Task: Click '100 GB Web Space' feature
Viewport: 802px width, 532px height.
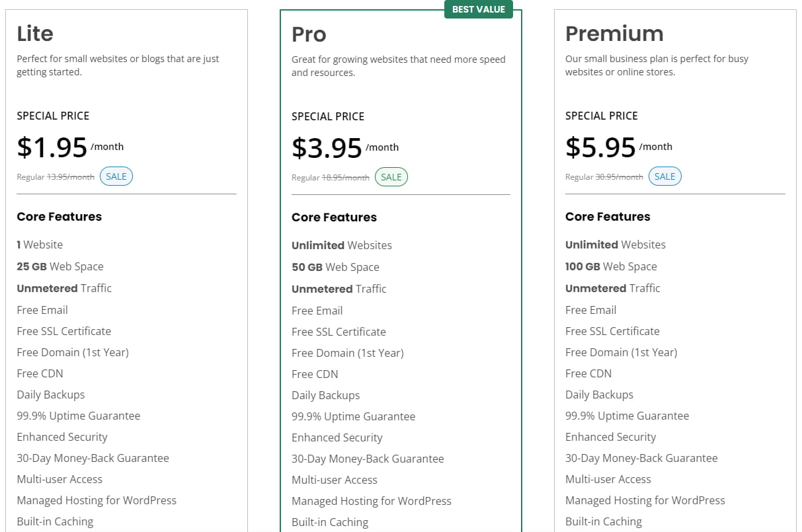Action: [611, 266]
